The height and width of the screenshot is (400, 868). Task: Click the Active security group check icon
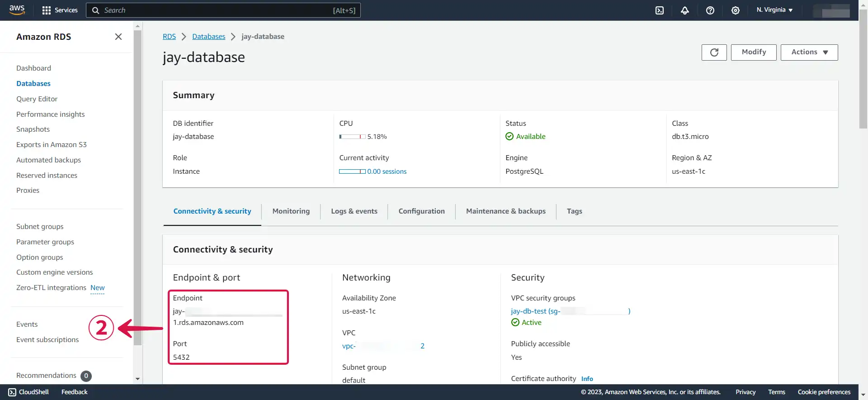pos(515,322)
